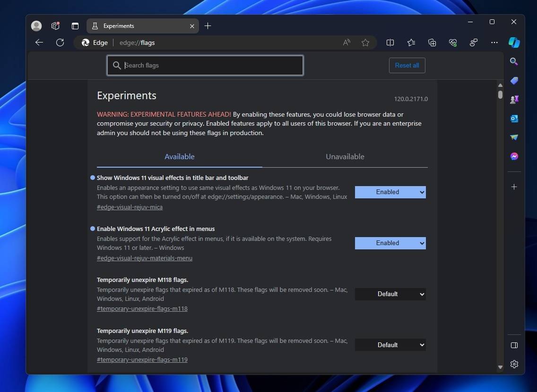
Task: Open the Default dropdown for M118 flags
Action: [x=390, y=294]
